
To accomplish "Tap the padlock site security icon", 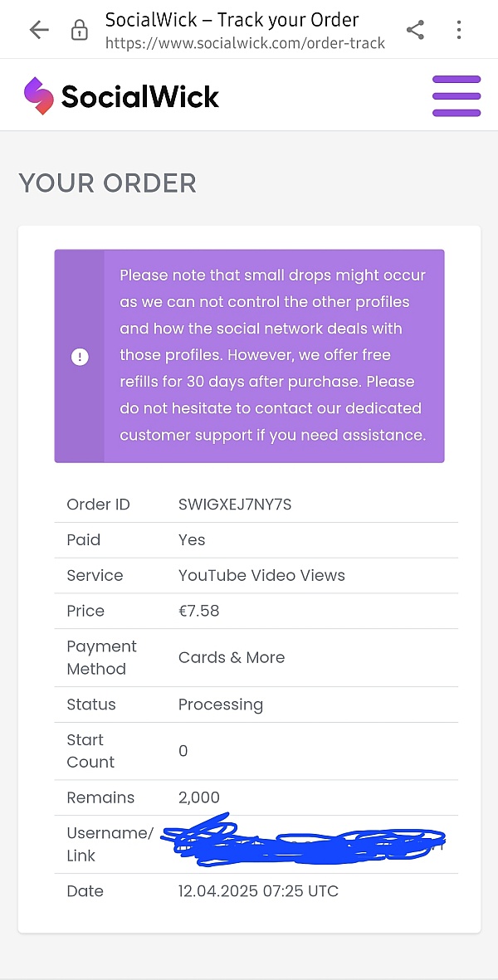I will click(x=80, y=31).
